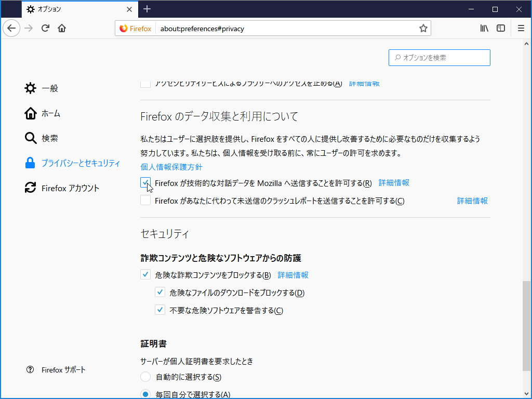The image size is (532, 399).
Task: Select 自動的に選択する for certificates
Action: pos(145,377)
